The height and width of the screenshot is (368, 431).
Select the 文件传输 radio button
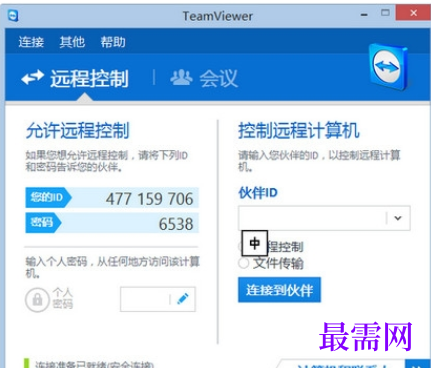pyautogui.click(x=244, y=263)
